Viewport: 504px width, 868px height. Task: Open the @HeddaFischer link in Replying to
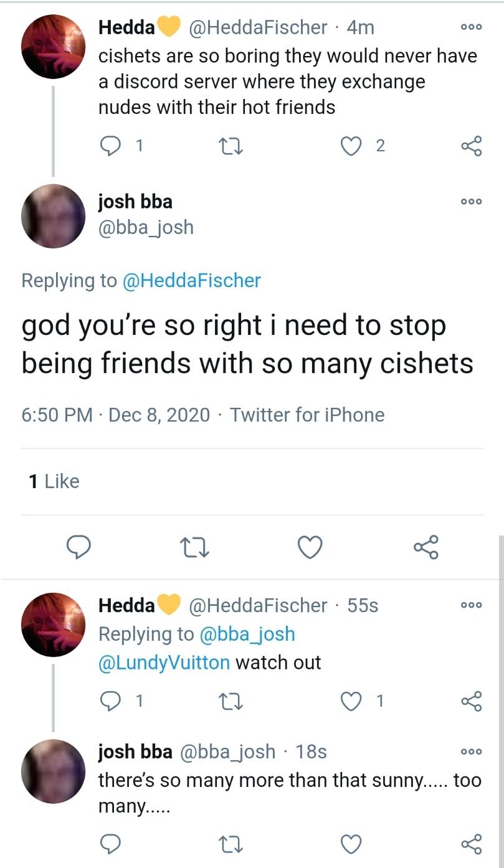(192, 280)
